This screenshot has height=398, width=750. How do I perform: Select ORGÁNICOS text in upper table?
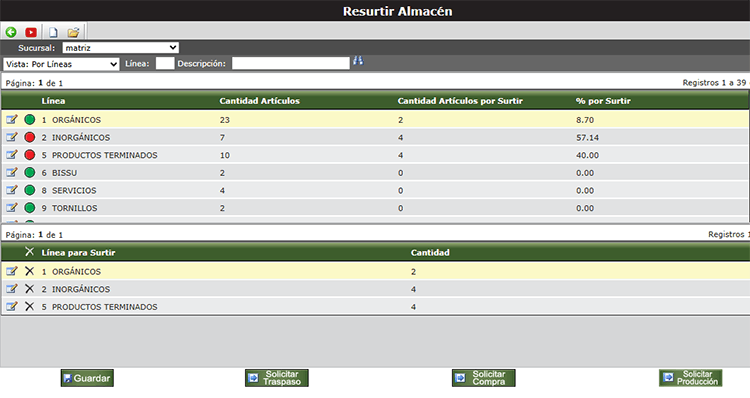coord(77,120)
